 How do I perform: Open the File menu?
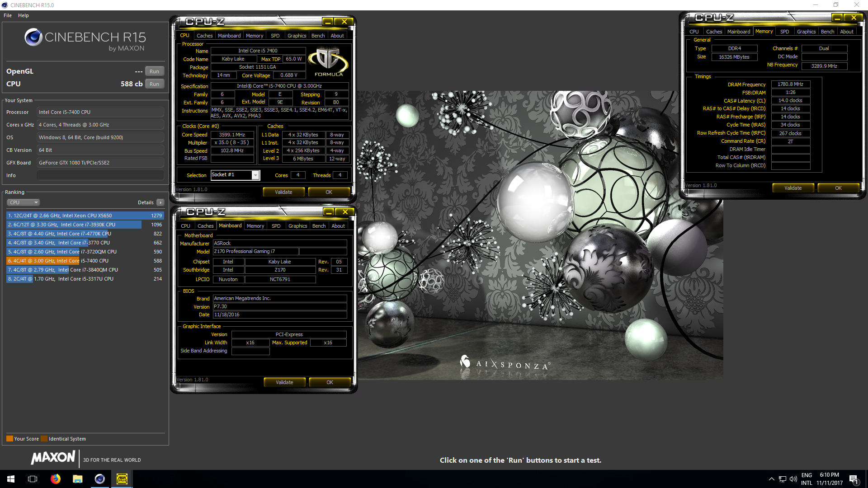[8, 15]
